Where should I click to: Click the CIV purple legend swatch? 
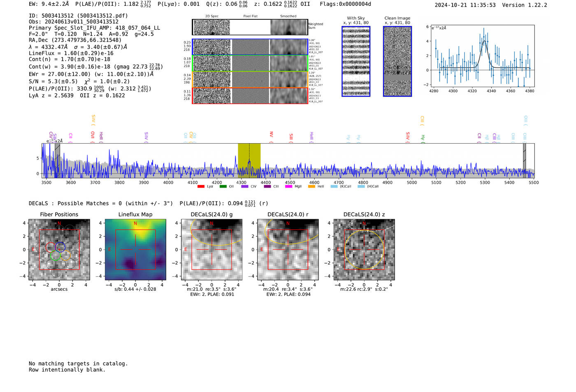pos(245,186)
